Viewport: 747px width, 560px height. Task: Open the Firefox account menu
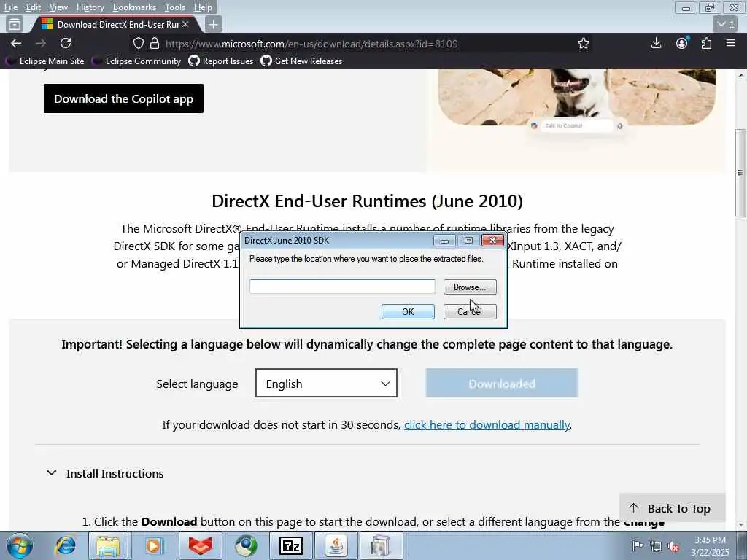click(682, 43)
